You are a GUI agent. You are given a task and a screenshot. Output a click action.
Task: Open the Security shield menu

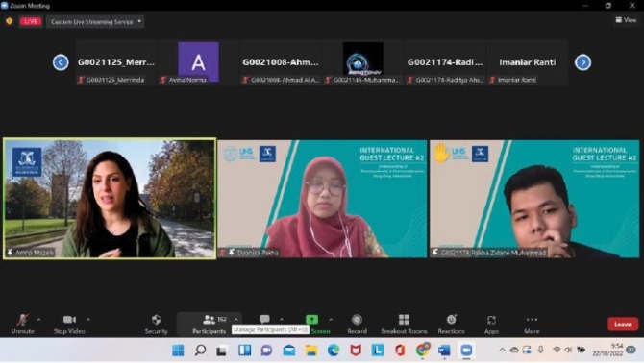click(156, 324)
